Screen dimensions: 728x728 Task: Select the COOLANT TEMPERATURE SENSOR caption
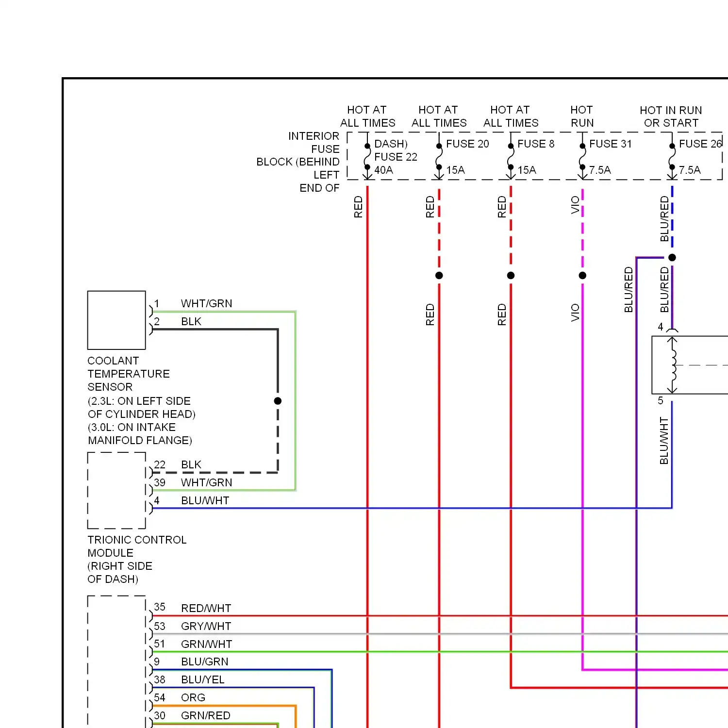[x=129, y=374]
